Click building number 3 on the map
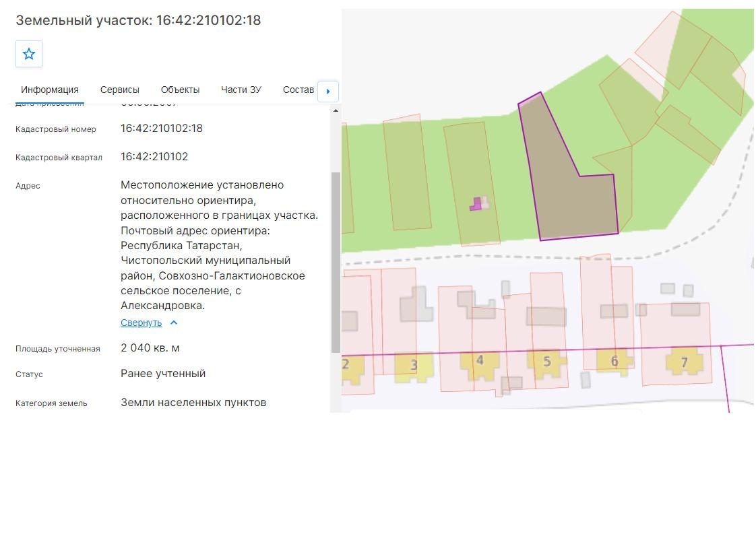Image resolution: width=756 pixels, height=534 pixels. (414, 367)
